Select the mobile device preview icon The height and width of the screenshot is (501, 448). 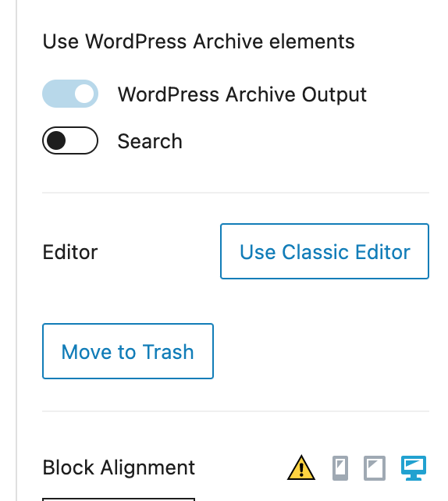pos(340,468)
